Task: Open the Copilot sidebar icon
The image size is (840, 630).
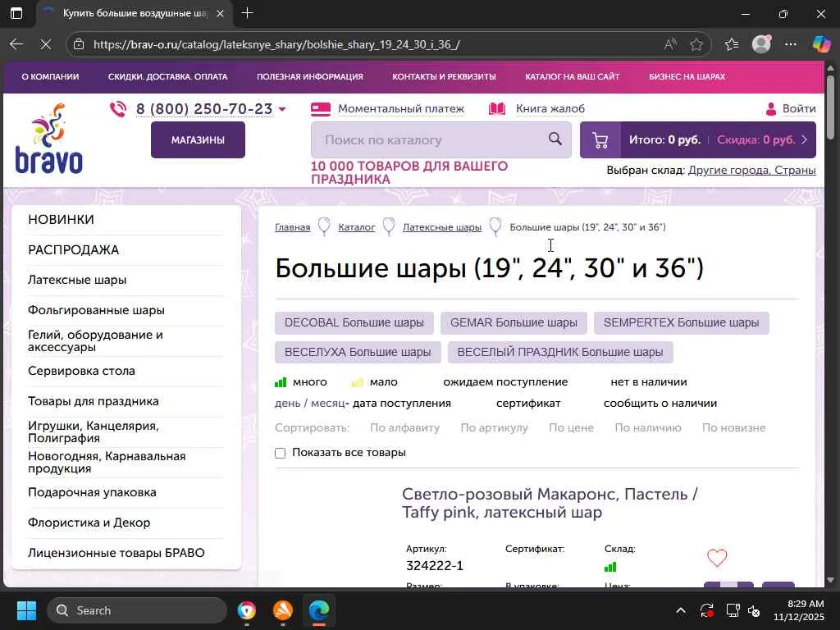Action: click(820, 44)
